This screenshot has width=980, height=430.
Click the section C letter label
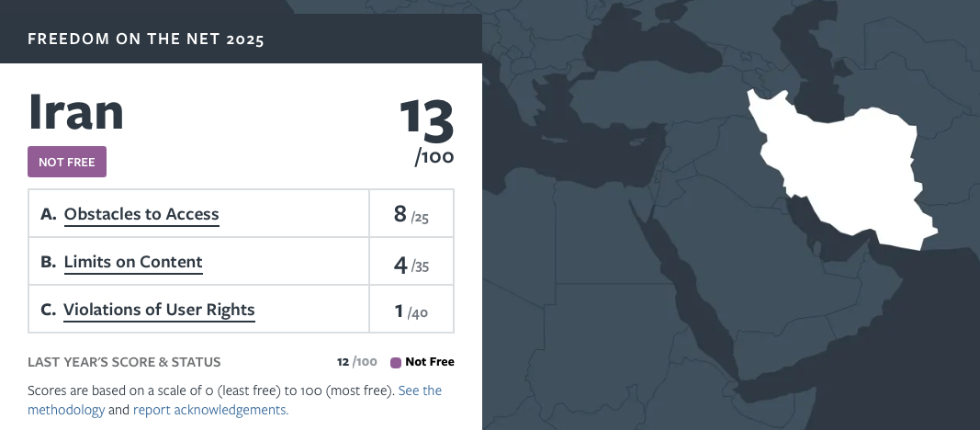[x=49, y=310]
